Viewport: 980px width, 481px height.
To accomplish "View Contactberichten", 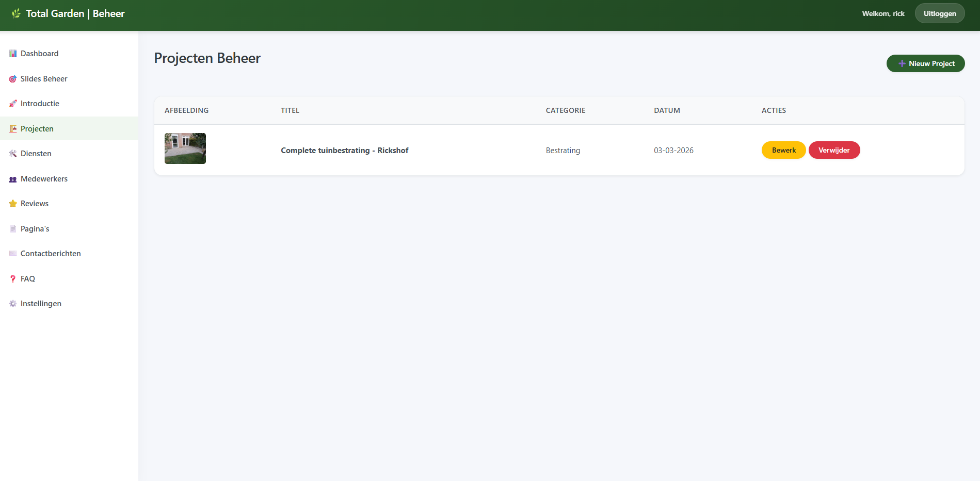I will [x=69, y=254].
